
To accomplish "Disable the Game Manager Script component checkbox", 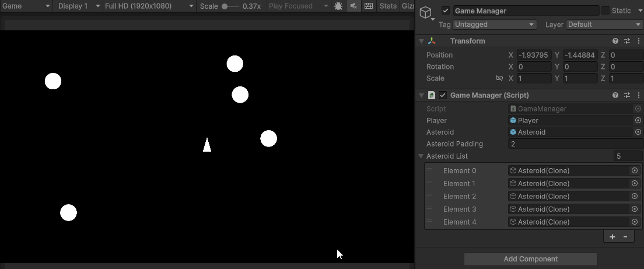I will pyautogui.click(x=442, y=95).
